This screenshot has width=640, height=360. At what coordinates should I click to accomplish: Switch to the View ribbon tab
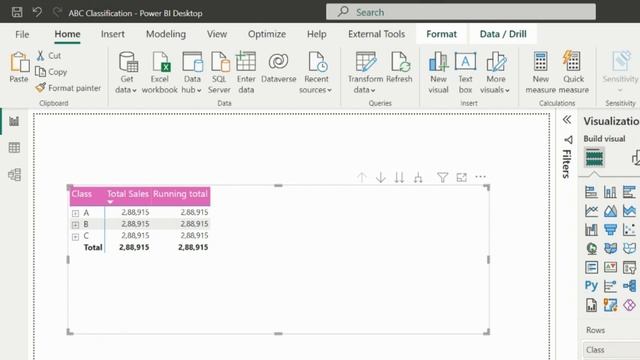tap(217, 34)
